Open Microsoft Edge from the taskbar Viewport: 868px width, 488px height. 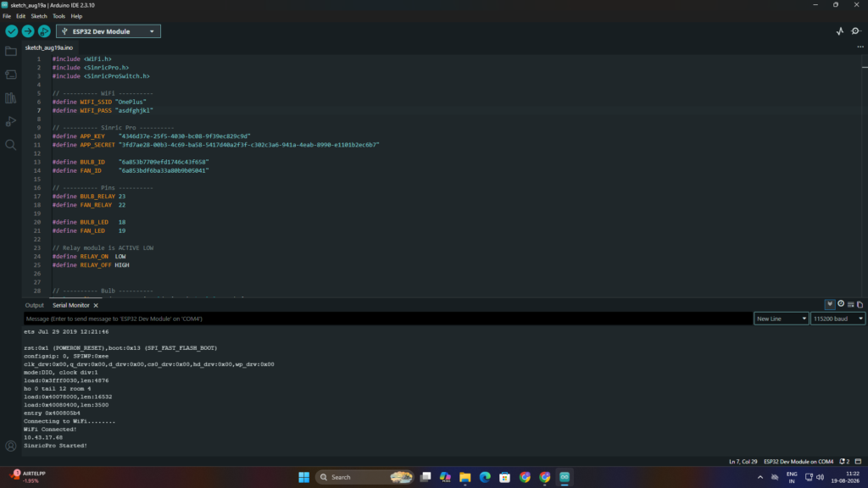pos(485,477)
